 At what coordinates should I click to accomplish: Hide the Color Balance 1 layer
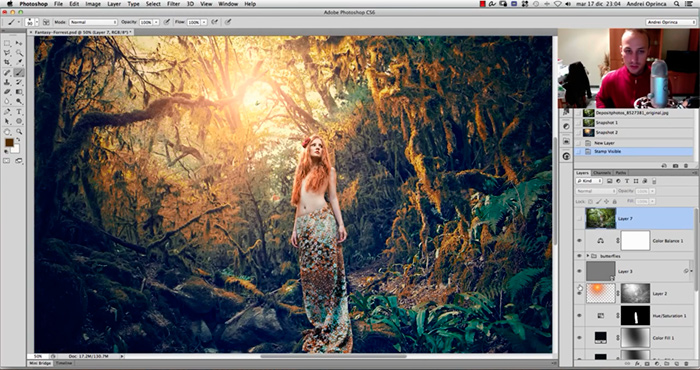point(579,241)
